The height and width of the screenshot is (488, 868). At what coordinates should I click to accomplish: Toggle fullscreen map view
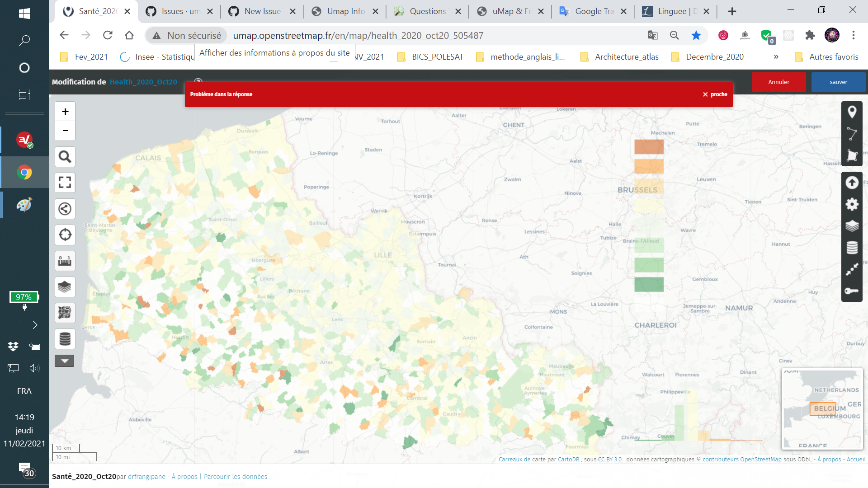[65, 183]
